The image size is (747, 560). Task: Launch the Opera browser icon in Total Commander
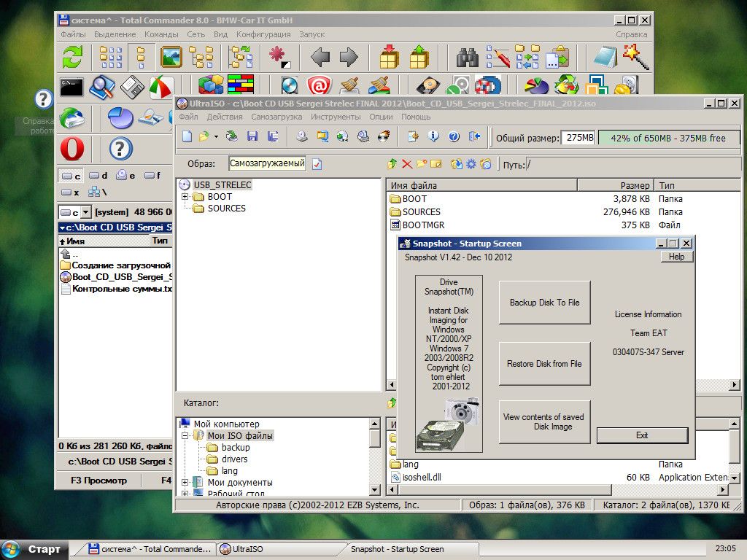(72, 149)
